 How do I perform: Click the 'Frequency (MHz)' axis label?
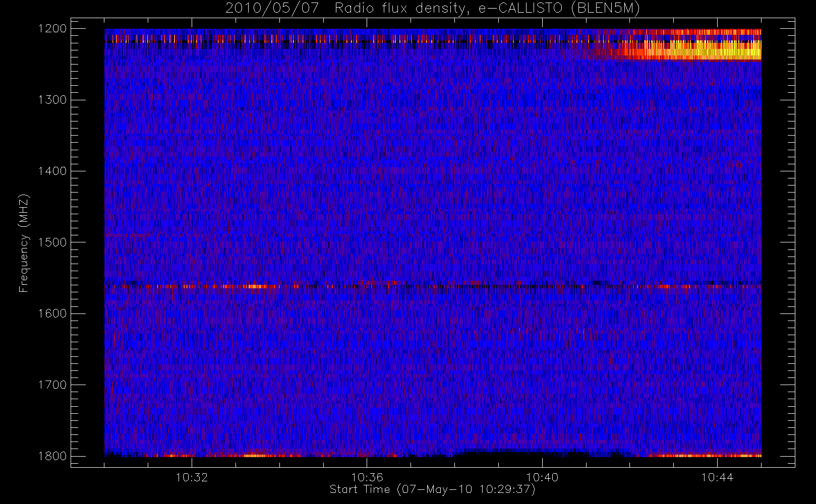pos(23,243)
